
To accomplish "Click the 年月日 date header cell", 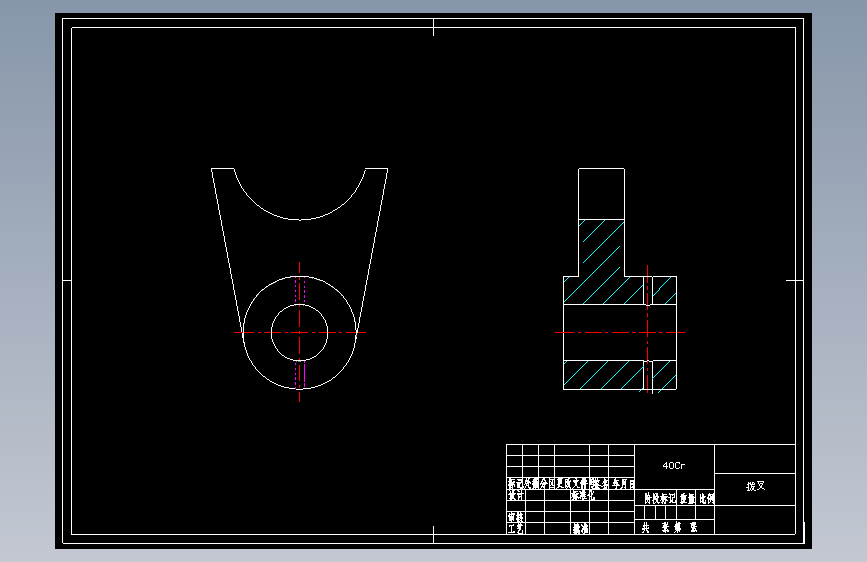I will point(622,484).
